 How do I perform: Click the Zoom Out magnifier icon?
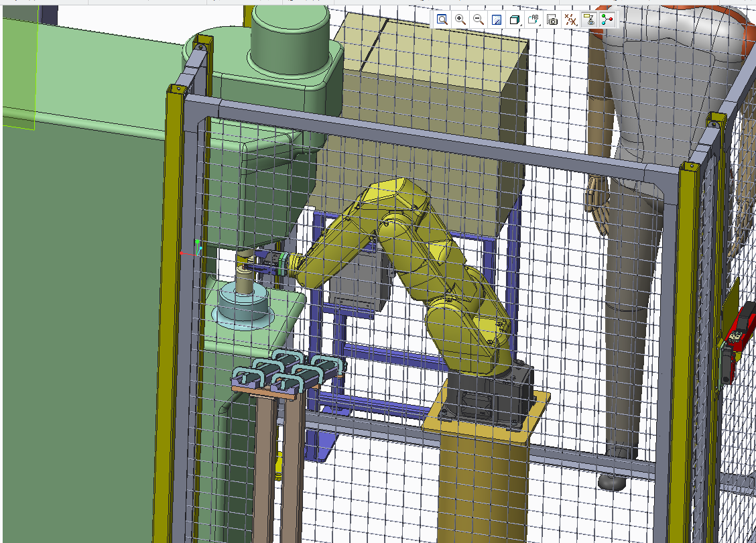click(x=479, y=19)
